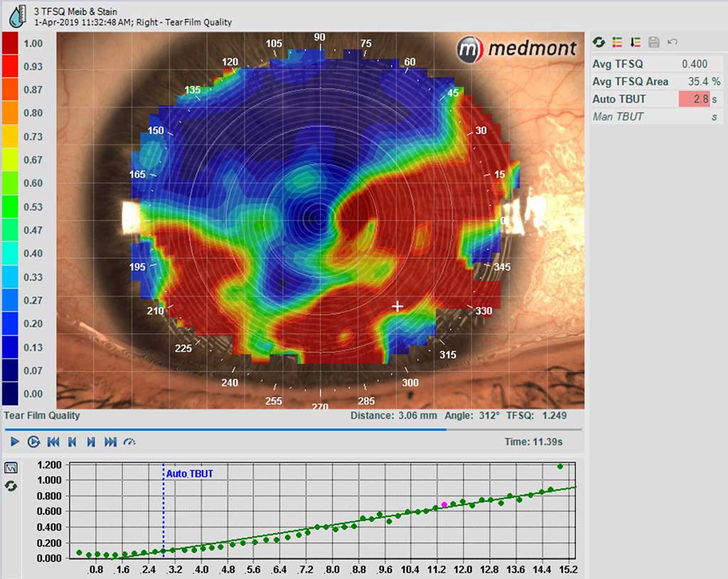The width and height of the screenshot is (728, 579).
Task: Click the sort-descending colored list icon
Action: [x=636, y=43]
